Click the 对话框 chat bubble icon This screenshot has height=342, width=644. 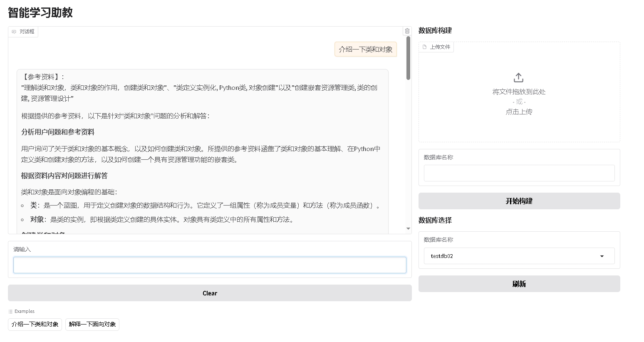pos(14,32)
